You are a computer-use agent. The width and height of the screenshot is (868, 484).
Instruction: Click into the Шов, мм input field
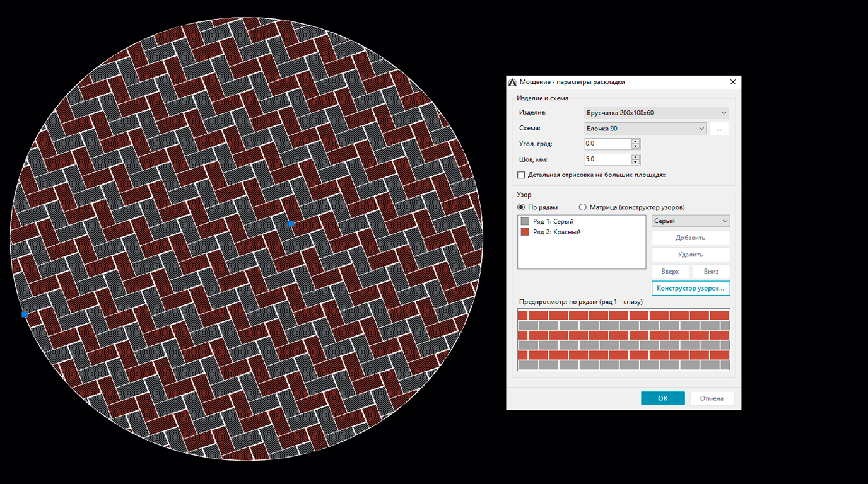[607, 159]
